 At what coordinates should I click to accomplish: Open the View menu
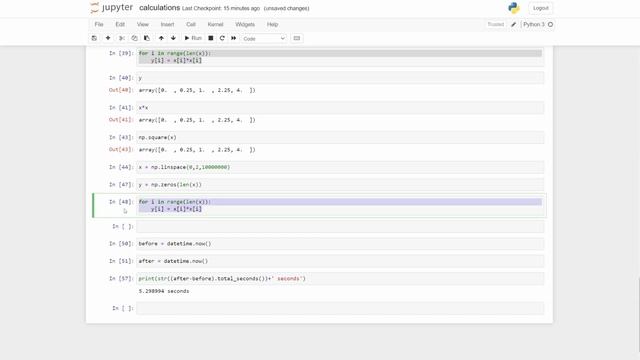[142, 24]
